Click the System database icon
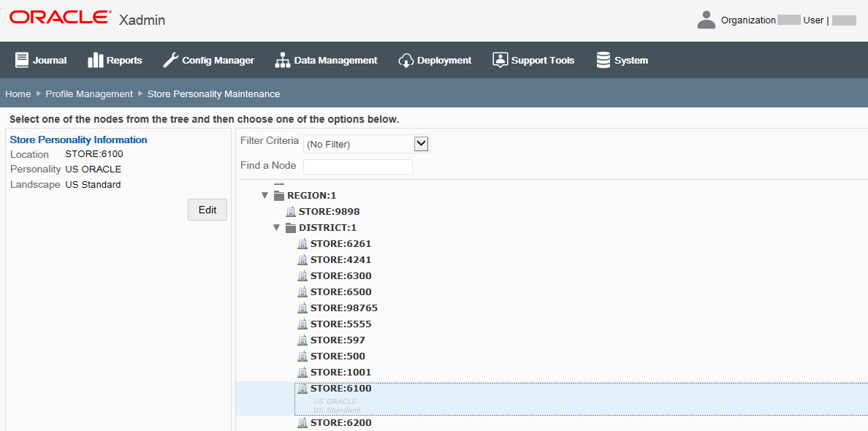868x431 pixels. coord(603,60)
